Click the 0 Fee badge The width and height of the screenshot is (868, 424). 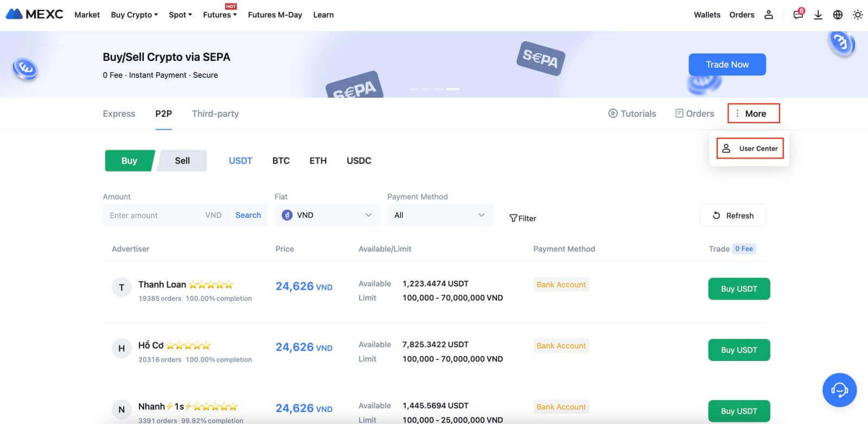744,249
